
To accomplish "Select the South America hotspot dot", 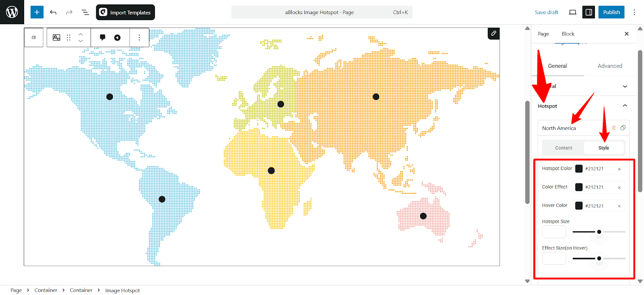I will pyautogui.click(x=162, y=199).
